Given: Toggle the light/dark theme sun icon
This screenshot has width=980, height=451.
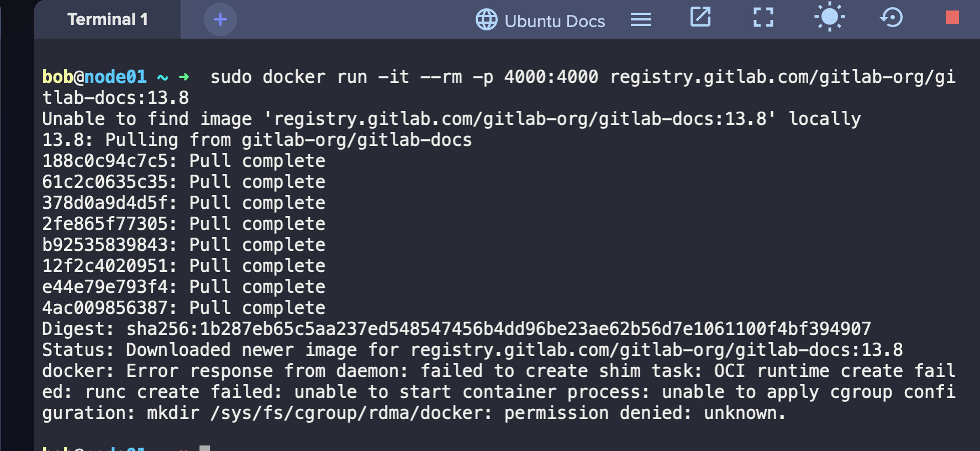Looking at the screenshot, I should (829, 17).
